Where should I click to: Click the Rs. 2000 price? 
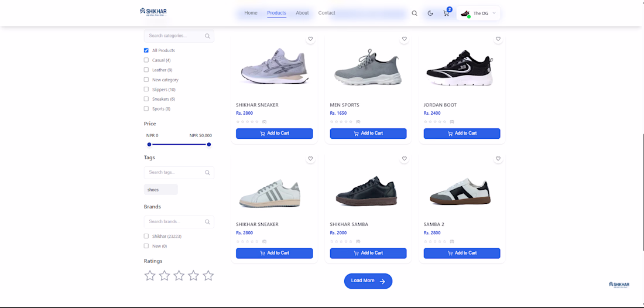(338, 233)
